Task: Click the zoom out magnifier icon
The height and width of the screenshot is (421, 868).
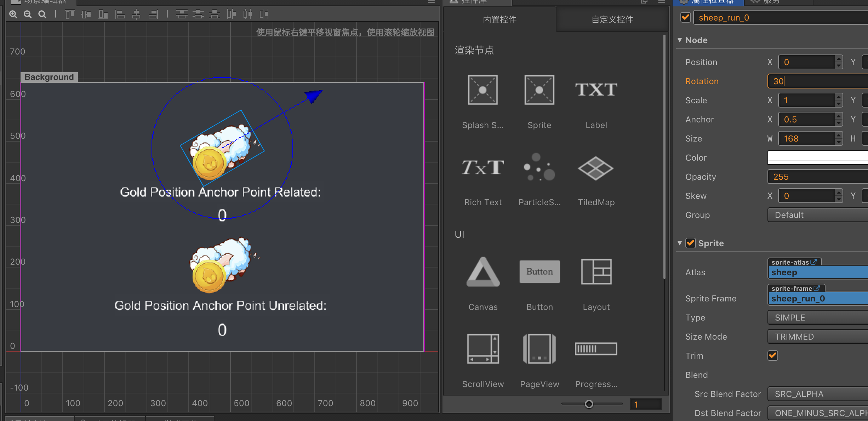Action: (x=28, y=14)
